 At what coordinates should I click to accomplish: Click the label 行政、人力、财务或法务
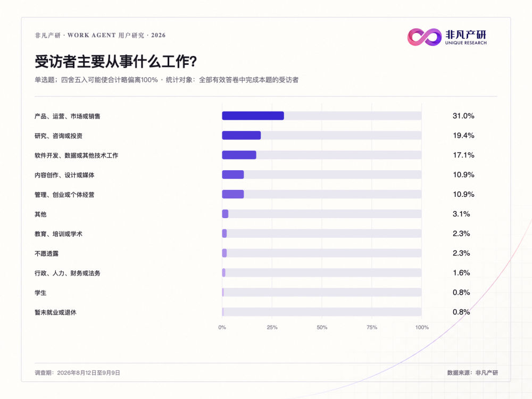coord(68,273)
